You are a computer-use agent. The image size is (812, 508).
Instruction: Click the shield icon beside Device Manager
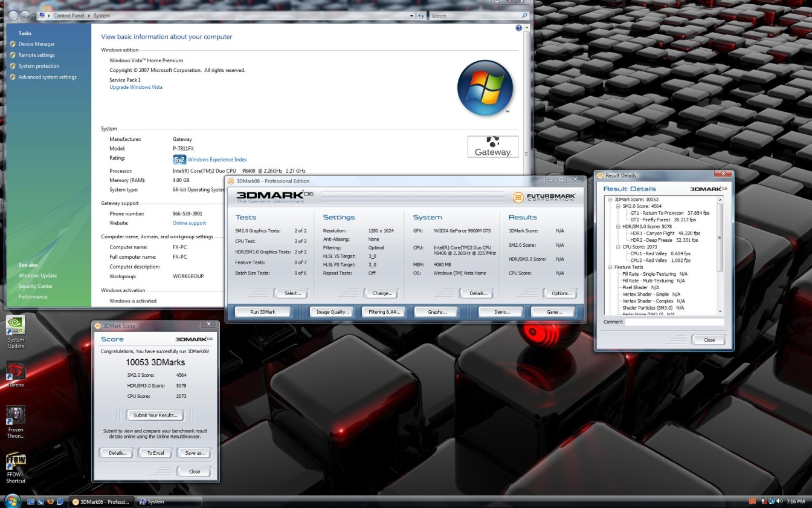[13, 44]
